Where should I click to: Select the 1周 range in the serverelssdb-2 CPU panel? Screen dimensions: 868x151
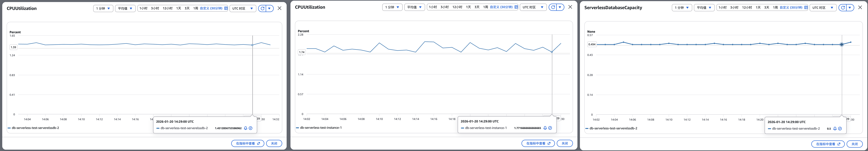point(195,8)
